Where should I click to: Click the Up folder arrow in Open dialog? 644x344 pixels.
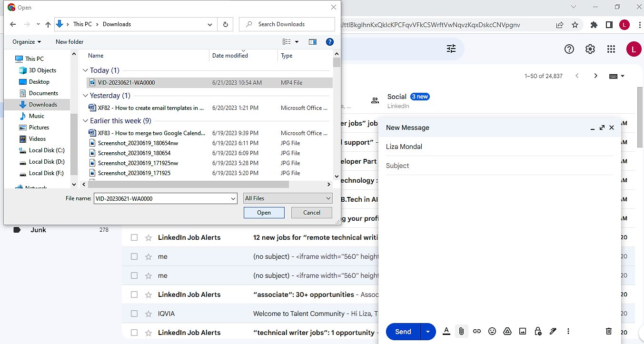pos(48,24)
